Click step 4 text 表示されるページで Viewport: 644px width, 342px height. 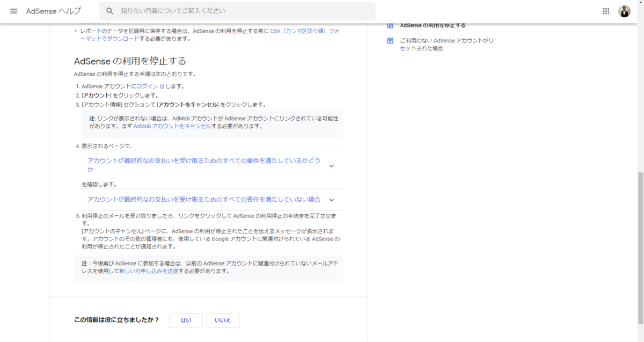click(107, 146)
